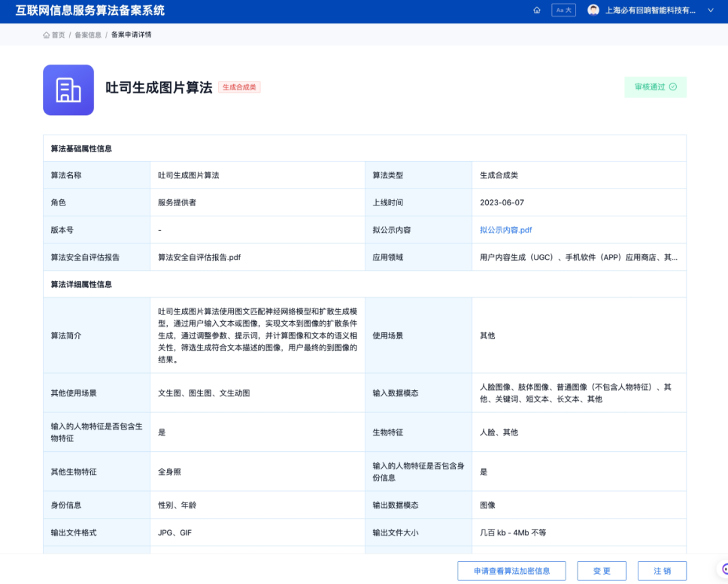Screen dimensions: 728x584
Task: Select 备案信息 in the breadcrumb
Action: (88, 34)
